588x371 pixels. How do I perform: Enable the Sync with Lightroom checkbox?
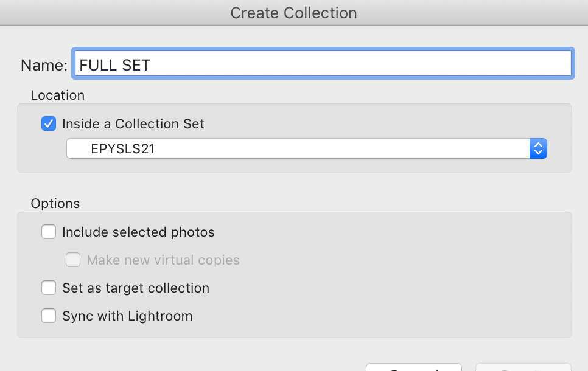pyautogui.click(x=49, y=316)
